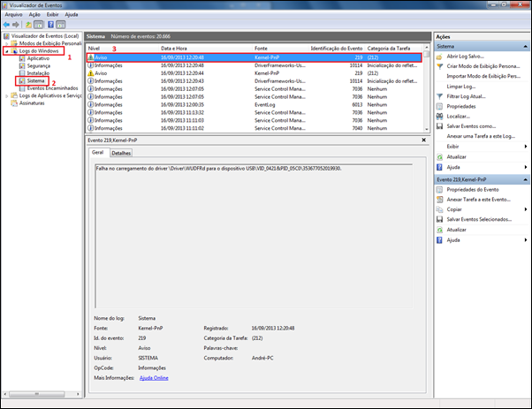Switch to the Detalhes tab
532x409 pixels.
pos(121,154)
